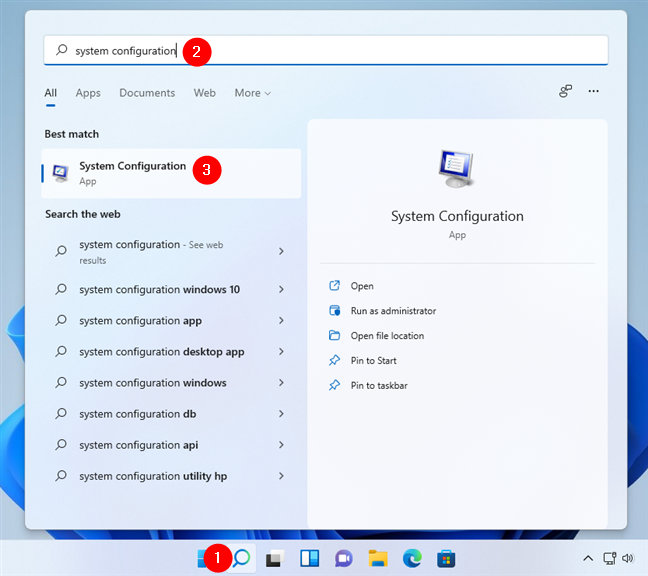Expand chevron for 'system configuration api'
This screenshot has height=576, width=648.
click(281, 445)
